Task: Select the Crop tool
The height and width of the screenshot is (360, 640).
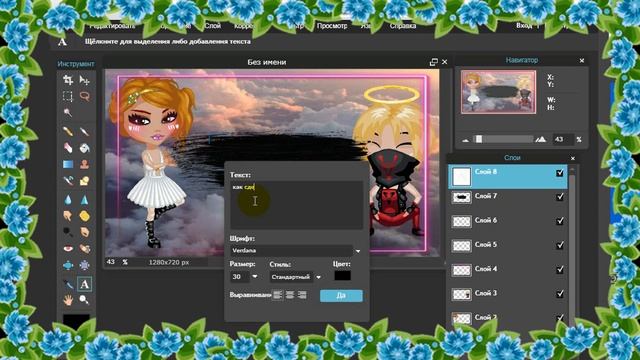Action: 68,80
